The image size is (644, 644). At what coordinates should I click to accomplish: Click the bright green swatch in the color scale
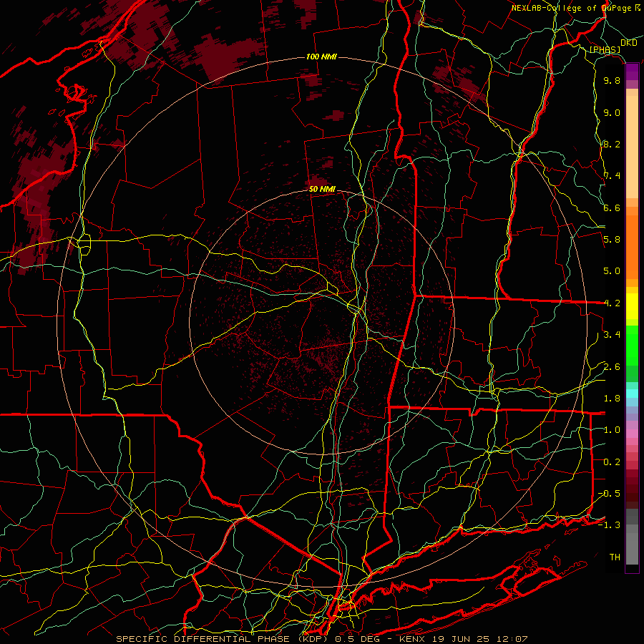coord(632,347)
